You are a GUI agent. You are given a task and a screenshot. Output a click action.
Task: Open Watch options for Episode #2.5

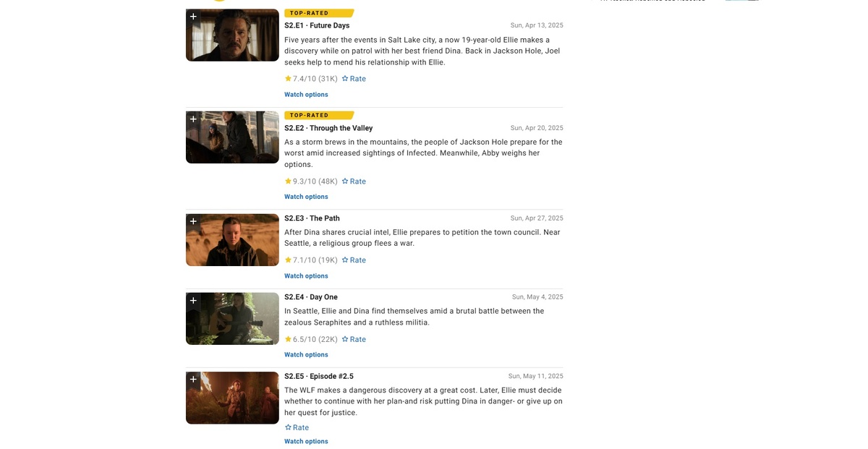pos(306,442)
